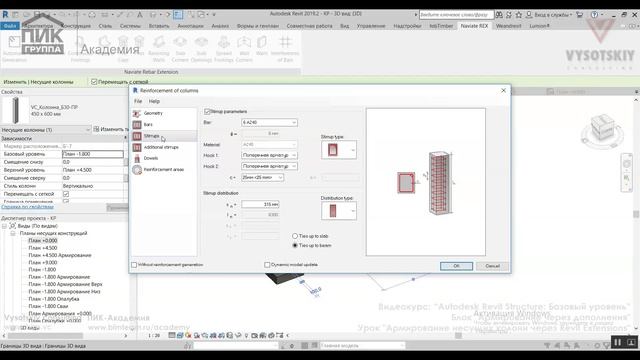The image size is (640, 360).
Task: Collapse Виды (По видам) tree node
Action: pyautogui.click(x=4, y=226)
